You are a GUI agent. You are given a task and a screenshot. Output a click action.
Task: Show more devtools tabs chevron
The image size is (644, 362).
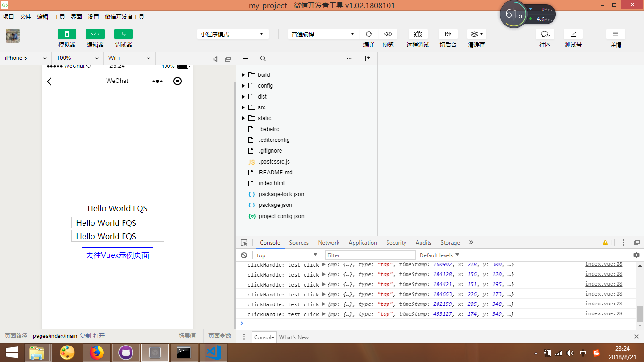pos(471,242)
